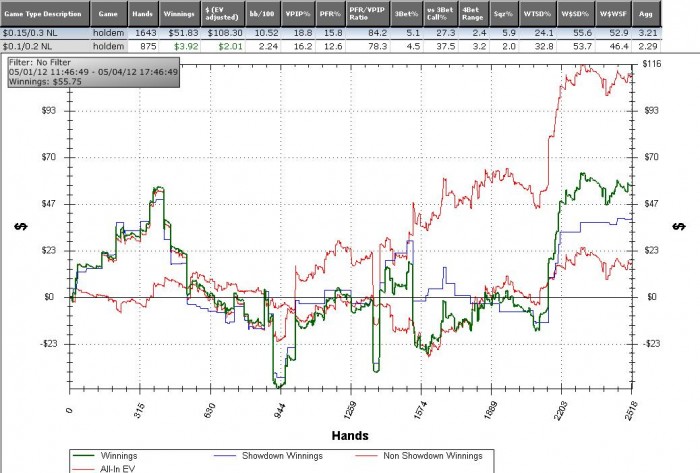This screenshot has width=700, height=473.
Task: Click the 24.1 WTSD value
Action: click(544, 33)
